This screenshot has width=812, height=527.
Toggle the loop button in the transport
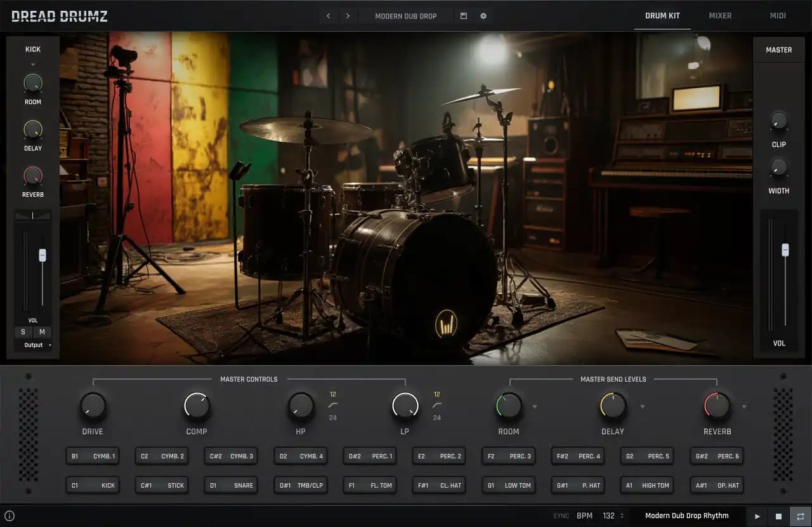[801, 516]
